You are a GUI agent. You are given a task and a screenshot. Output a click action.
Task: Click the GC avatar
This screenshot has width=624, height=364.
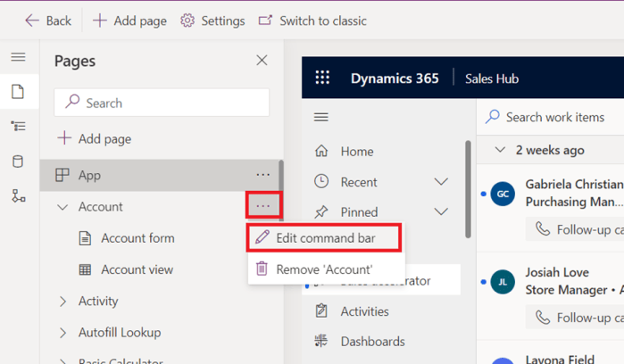[503, 194]
